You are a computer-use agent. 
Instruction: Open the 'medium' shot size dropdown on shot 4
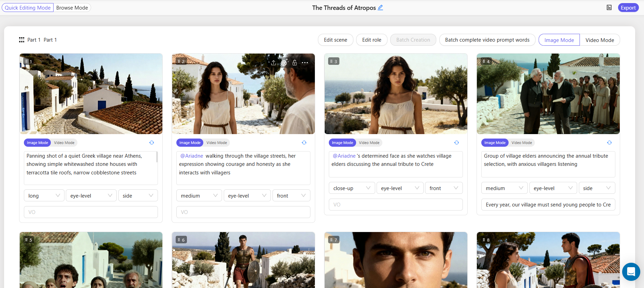coord(504,188)
